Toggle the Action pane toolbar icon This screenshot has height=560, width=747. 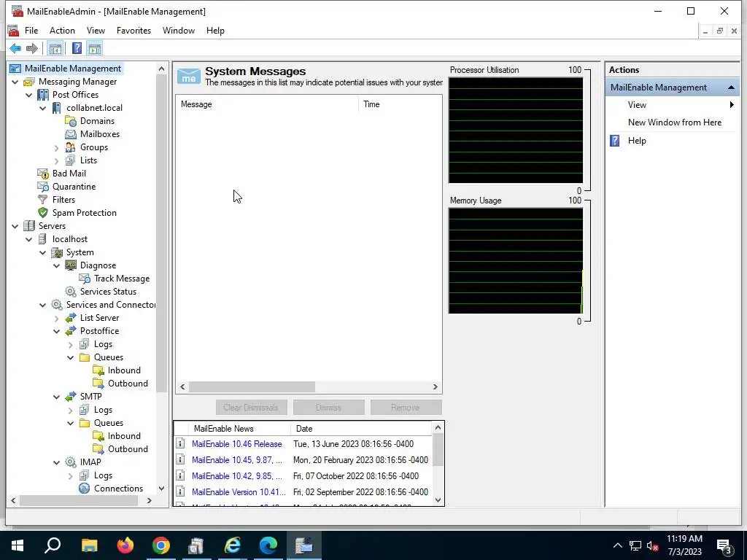(x=95, y=48)
